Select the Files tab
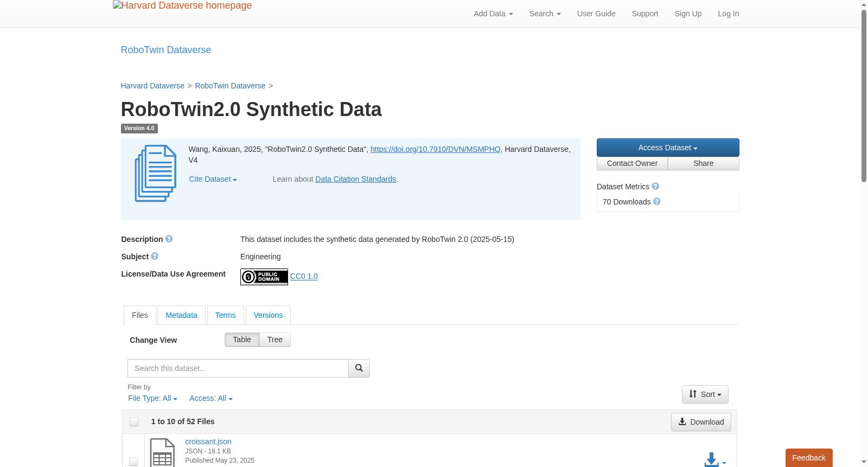 click(x=140, y=315)
